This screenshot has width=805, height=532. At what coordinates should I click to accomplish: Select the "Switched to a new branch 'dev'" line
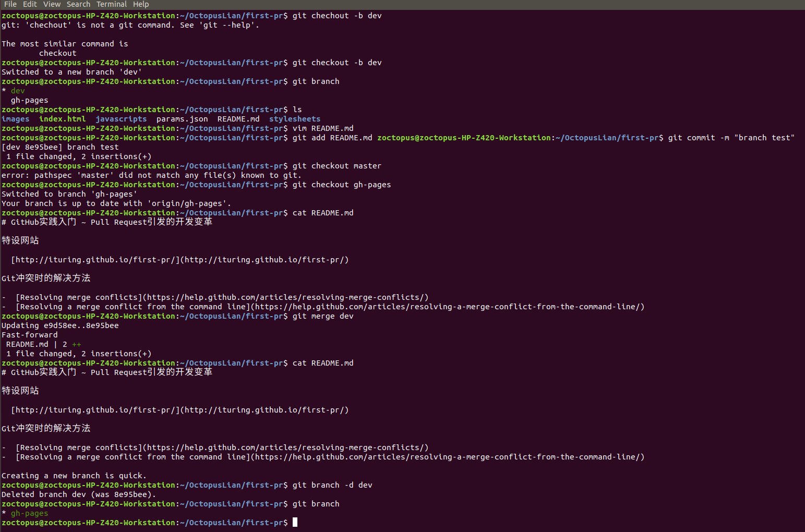pyautogui.click(x=71, y=72)
